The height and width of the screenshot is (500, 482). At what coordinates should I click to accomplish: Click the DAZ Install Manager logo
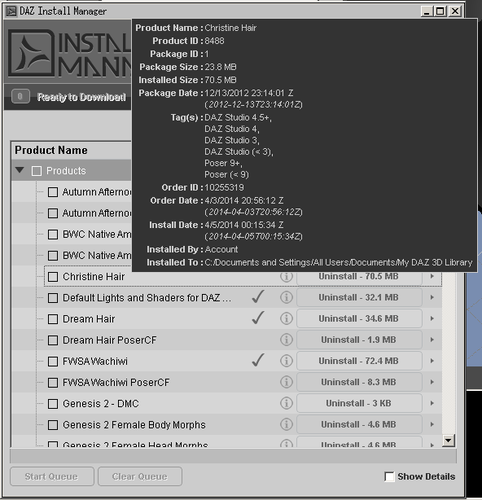(x=31, y=53)
